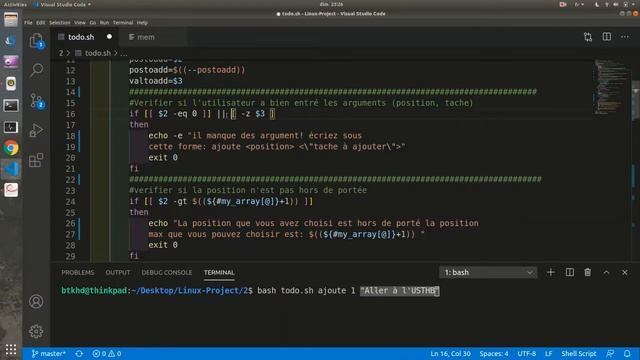
Task: Open the Help menu
Action: [x=142, y=22]
